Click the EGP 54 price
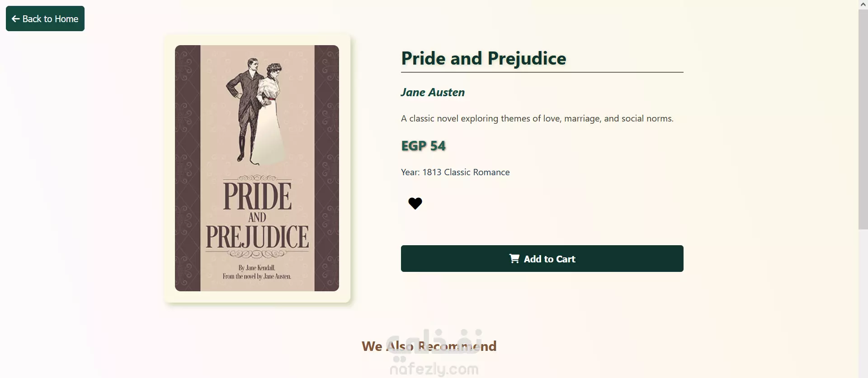 pyautogui.click(x=423, y=146)
